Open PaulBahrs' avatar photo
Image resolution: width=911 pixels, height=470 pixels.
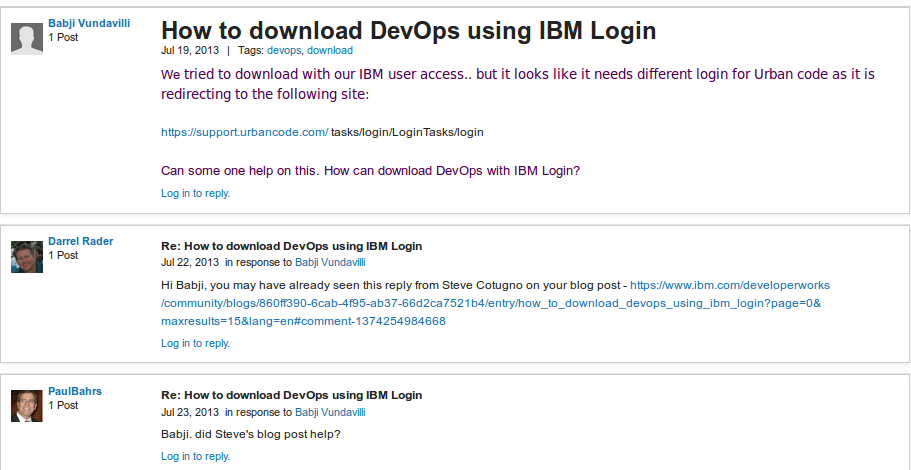[27, 406]
